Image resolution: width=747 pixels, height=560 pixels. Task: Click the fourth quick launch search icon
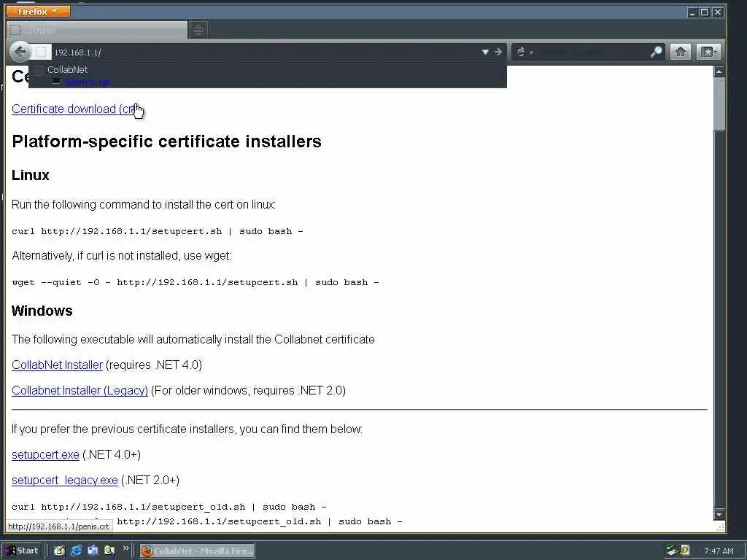[x=109, y=551]
